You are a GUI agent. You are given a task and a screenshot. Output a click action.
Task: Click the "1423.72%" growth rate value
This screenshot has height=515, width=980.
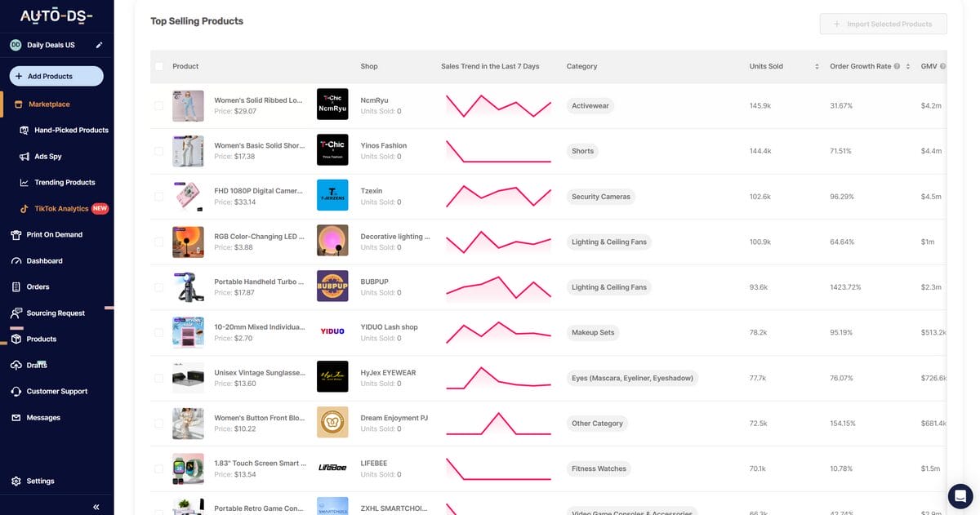[845, 287]
